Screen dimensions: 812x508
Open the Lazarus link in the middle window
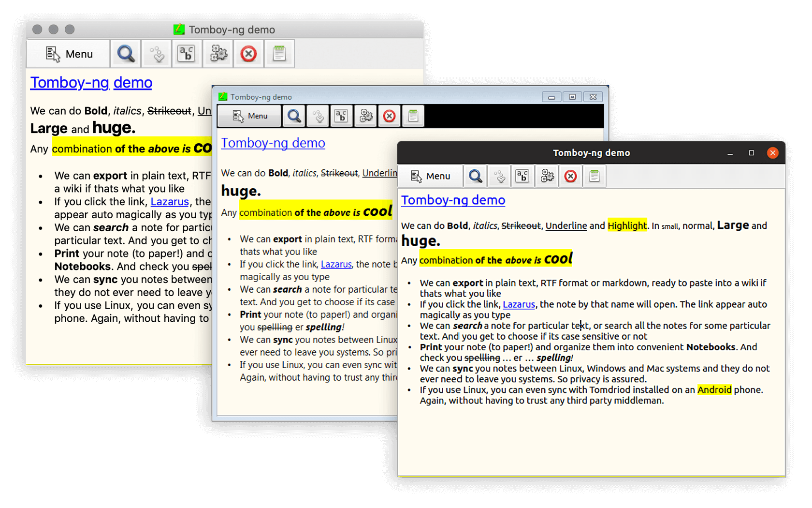coord(336,264)
